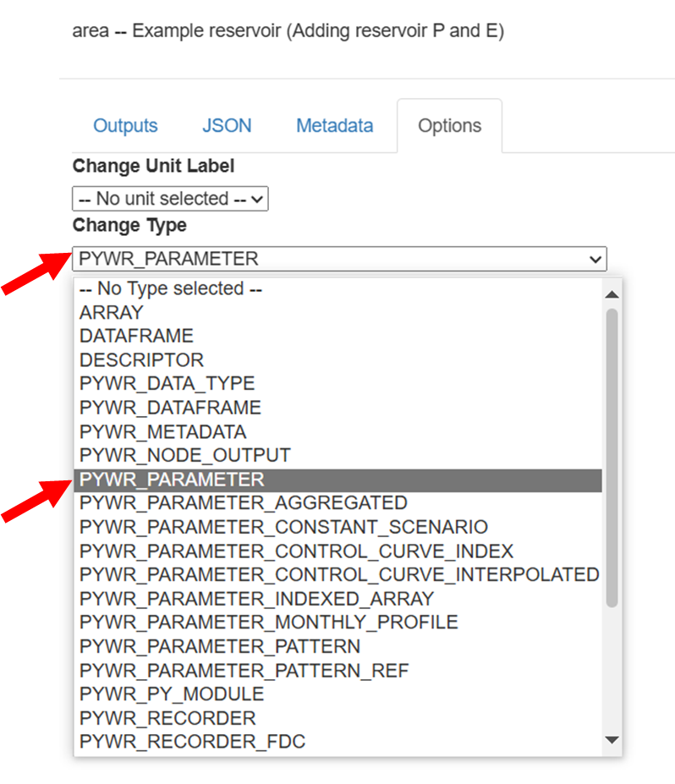Click the type list scrollbar thumb
This screenshot has height=784, width=675.
[x=612, y=457]
